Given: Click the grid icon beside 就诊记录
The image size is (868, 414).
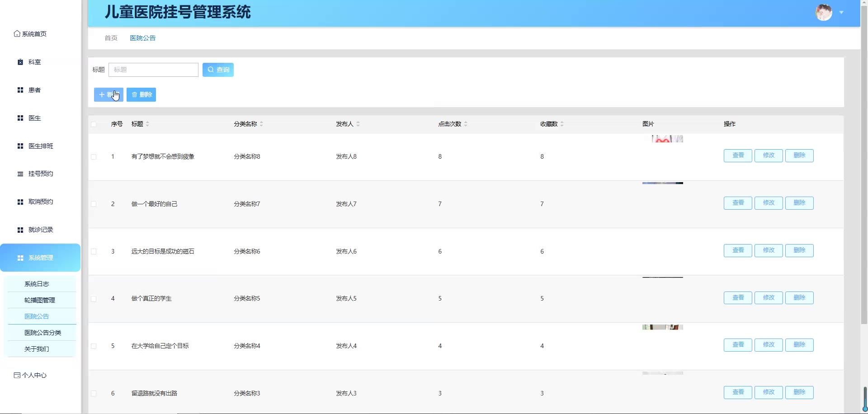Looking at the screenshot, I should [x=20, y=230].
